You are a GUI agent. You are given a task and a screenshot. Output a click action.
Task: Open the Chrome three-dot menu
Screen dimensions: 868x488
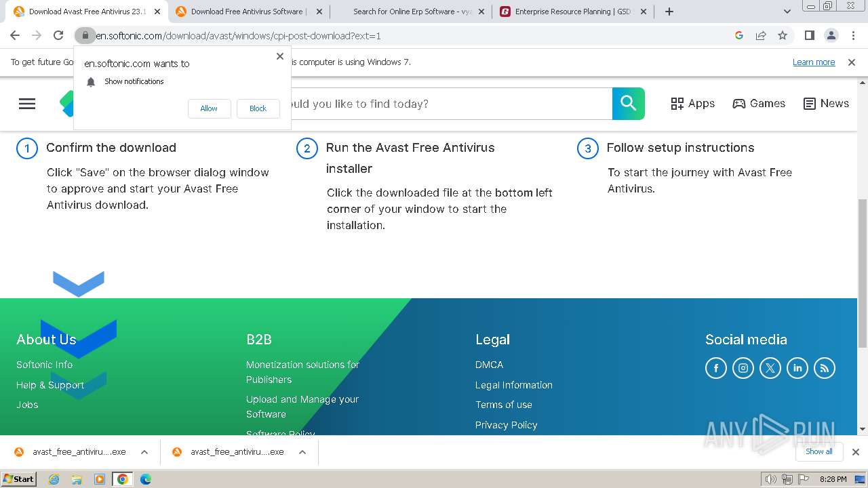tap(853, 35)
